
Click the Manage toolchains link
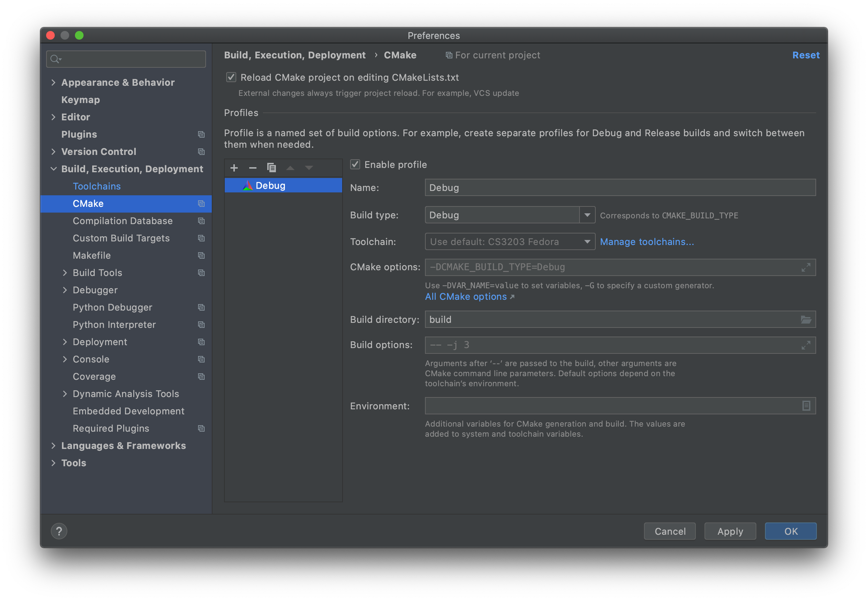pos(646,241)
